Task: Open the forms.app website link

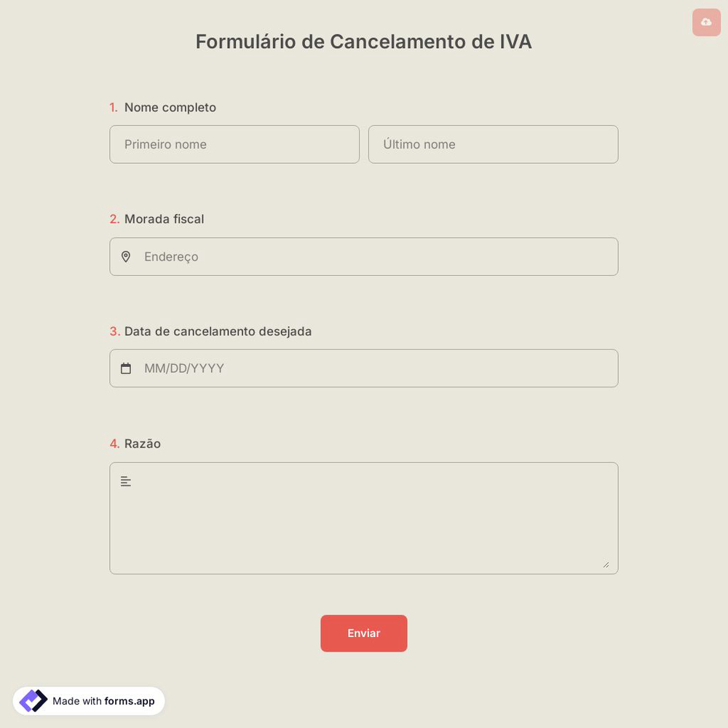Action: click(x=128, y=701)
